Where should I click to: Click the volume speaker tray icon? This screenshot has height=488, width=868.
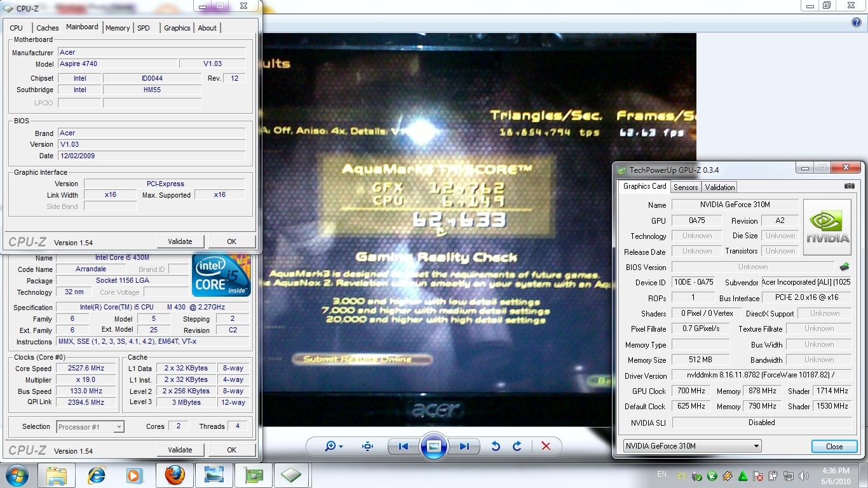[x=804, y=476]
